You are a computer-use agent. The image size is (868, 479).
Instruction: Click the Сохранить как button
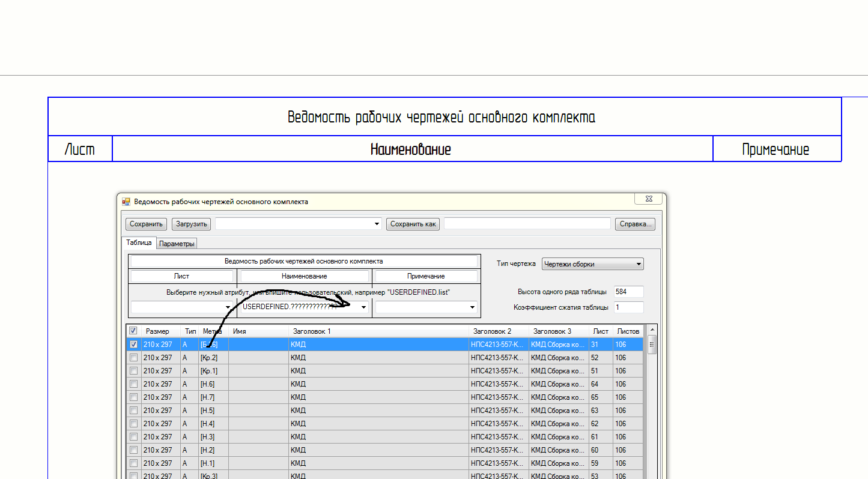tap(413, 224)
